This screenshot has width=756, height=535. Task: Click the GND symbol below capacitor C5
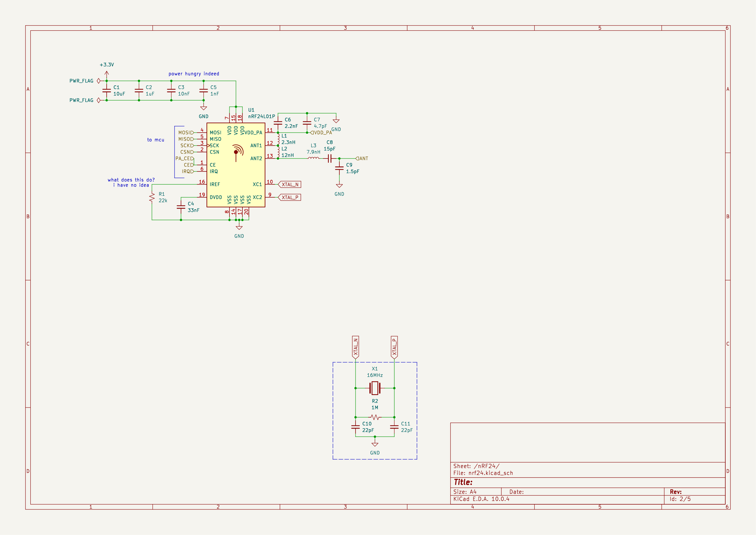204,108
